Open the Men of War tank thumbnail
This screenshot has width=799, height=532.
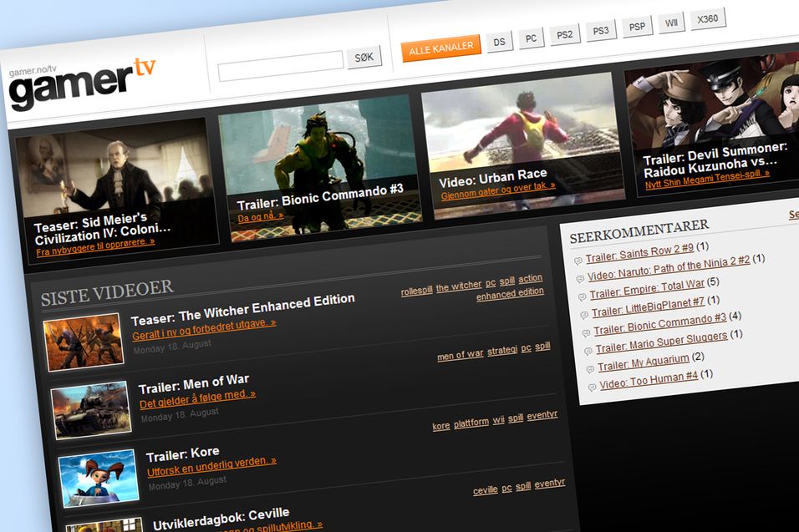[91, 410]
